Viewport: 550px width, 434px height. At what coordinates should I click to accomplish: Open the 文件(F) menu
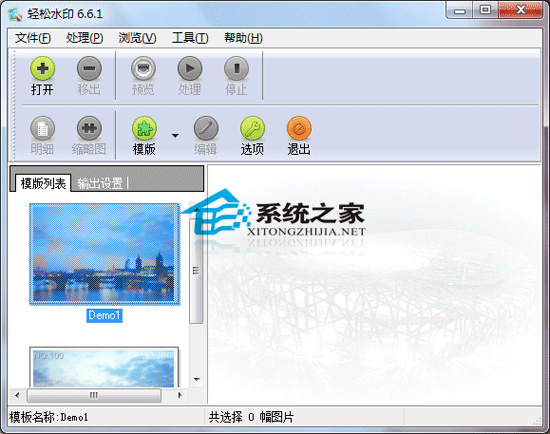(33, 38)
